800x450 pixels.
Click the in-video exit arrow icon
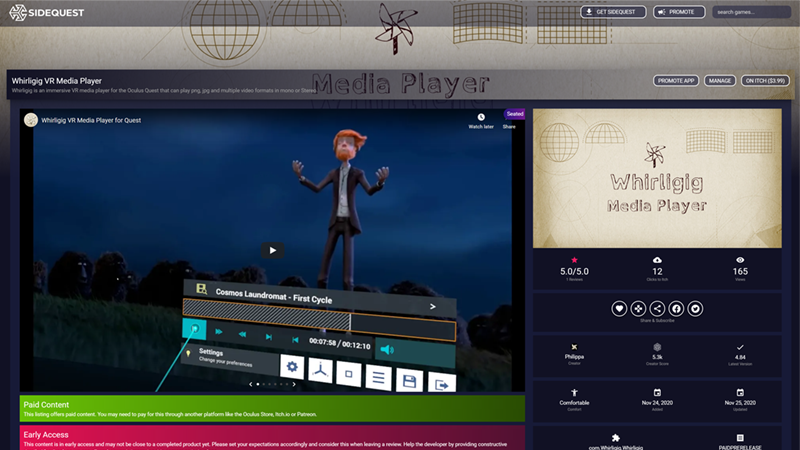[x=442, y=384]
